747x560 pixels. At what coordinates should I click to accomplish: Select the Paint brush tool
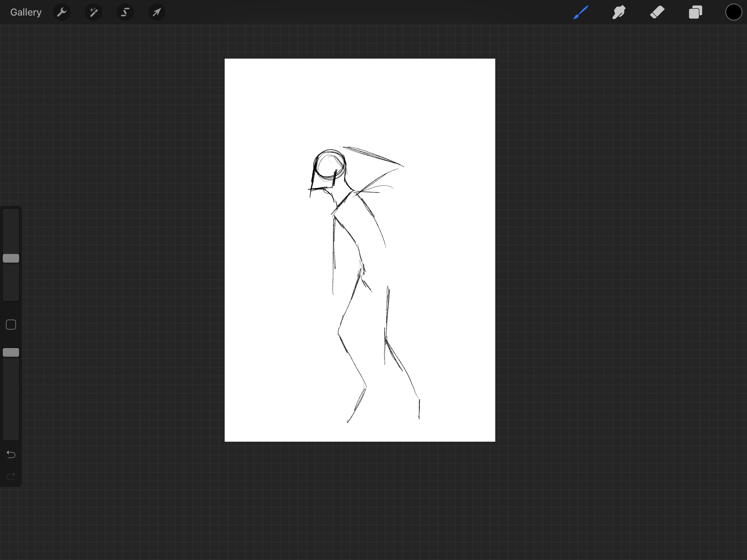[x=581, y=12]
